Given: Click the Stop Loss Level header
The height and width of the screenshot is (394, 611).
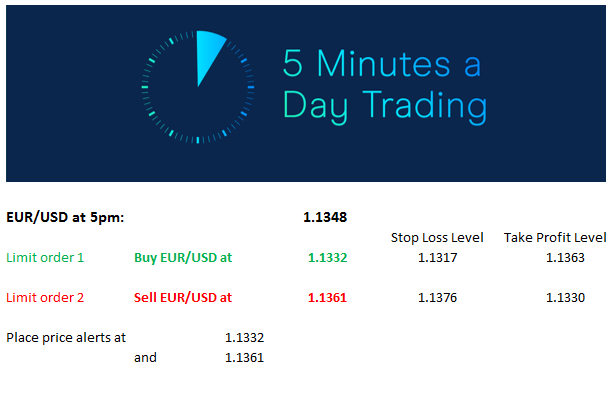Looking at the screenshot, I should 437,237.
